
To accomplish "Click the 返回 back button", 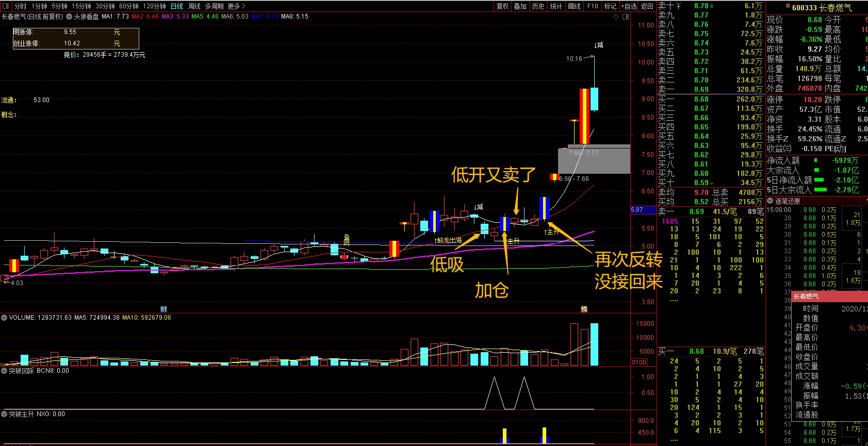I will 647,6.
